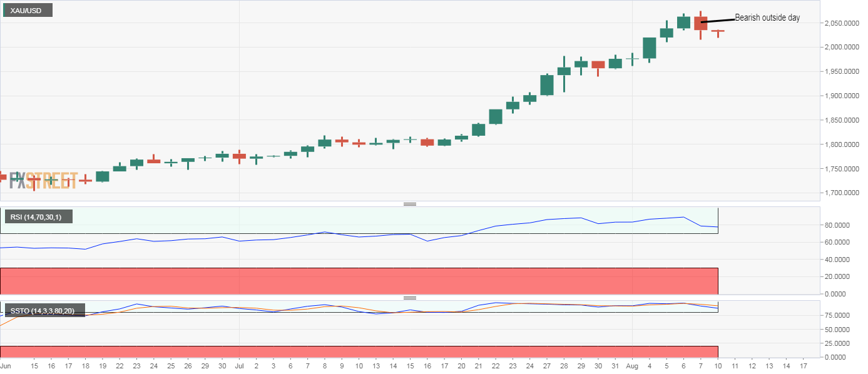The width and height of the screenshot is (868, 374).
Task: Click the XAU/USD symbol label
Action: (26, 10)
